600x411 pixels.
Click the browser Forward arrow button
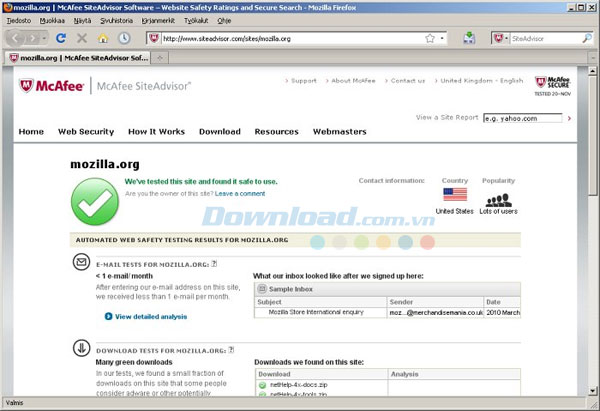[x=33, y=38]
